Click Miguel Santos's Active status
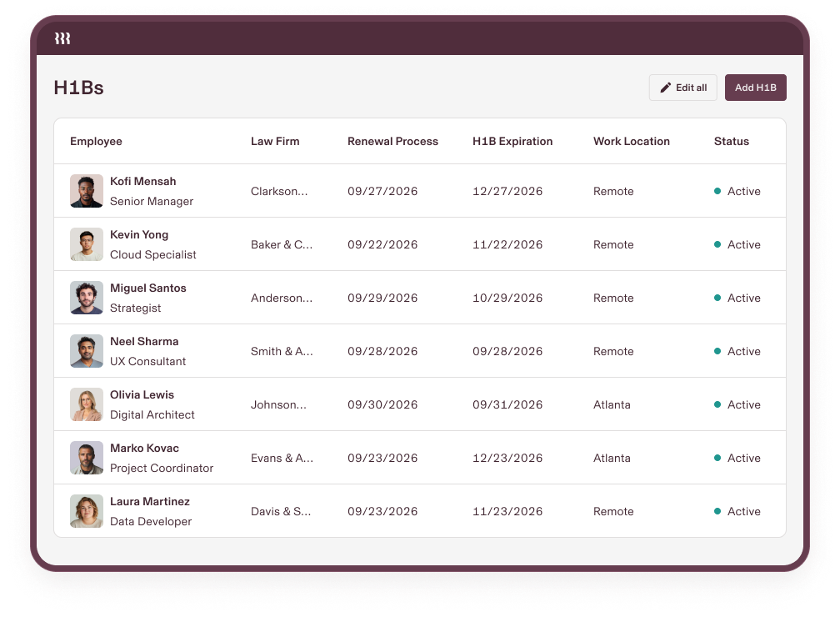Screen dimensions: 840x617 click(x=737, y=298)
